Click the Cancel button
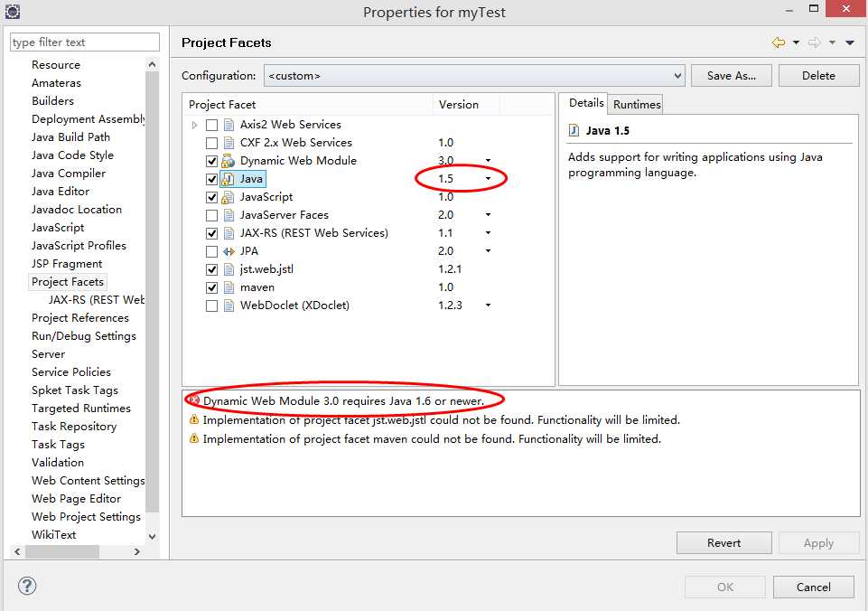This screenshot has height=611, width=868. tap(813, 587)
